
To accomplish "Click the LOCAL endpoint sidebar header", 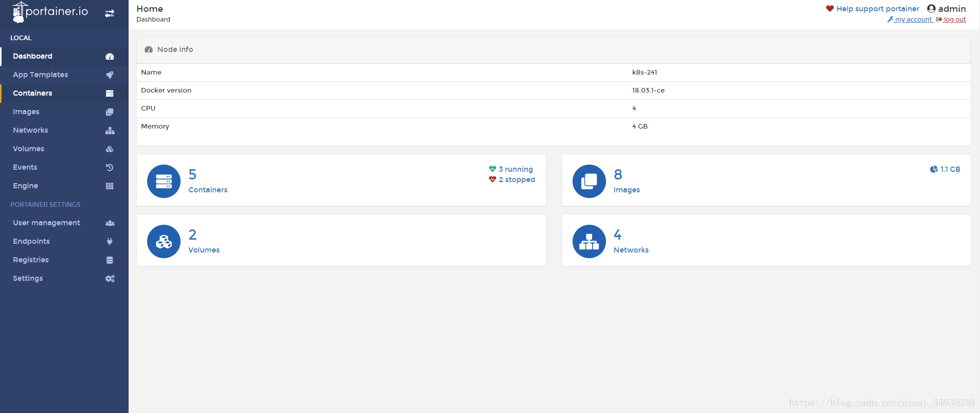I will point(21,38).
